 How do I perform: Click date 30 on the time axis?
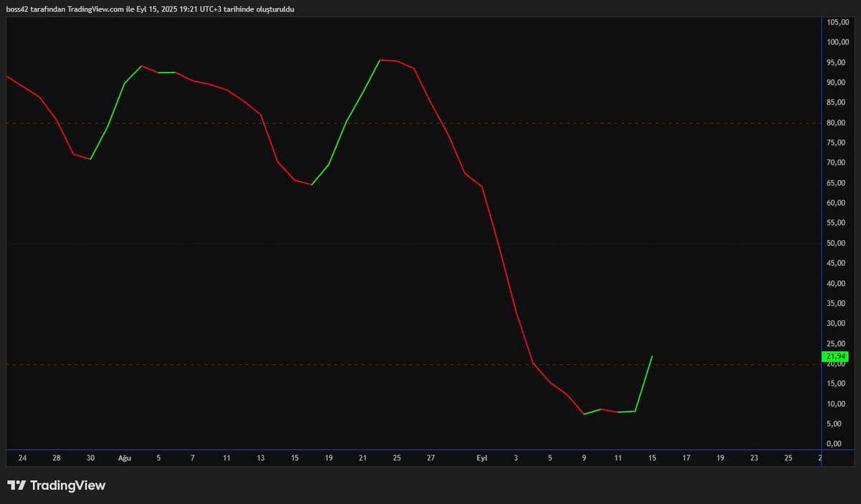click(x=90, y=457)
